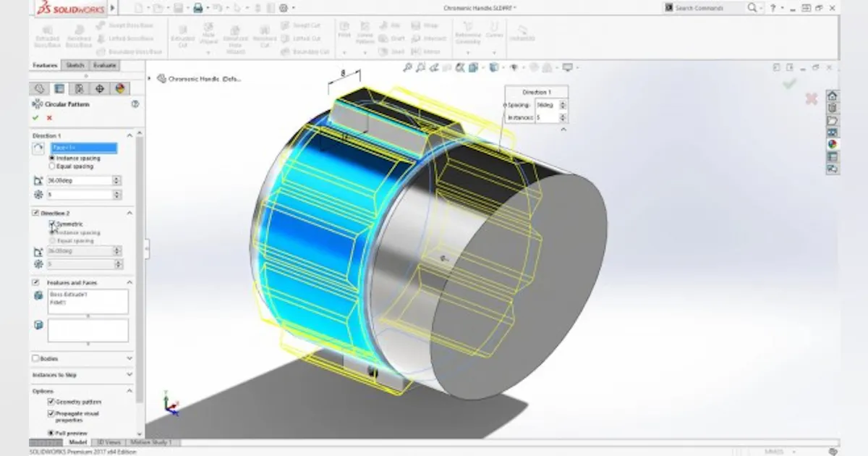The width and height of the screenshot is (868, 456).
Task: Toggle the Features and Faces checkbox
Action: (35, 282)
